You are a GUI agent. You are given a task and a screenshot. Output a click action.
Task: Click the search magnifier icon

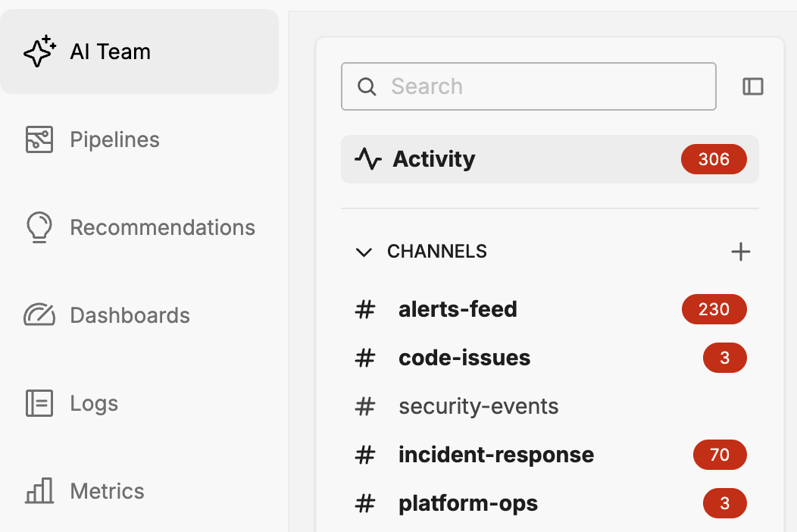367,86
